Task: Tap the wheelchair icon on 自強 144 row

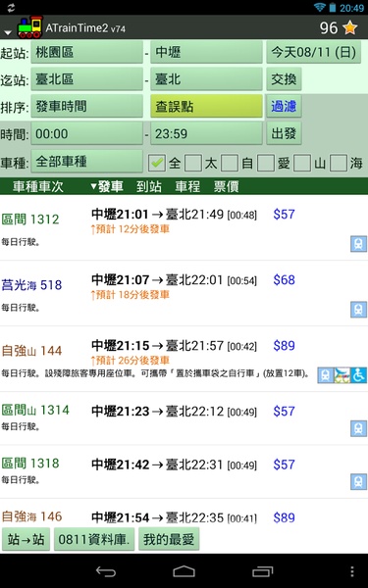Action: pos(358,375)
